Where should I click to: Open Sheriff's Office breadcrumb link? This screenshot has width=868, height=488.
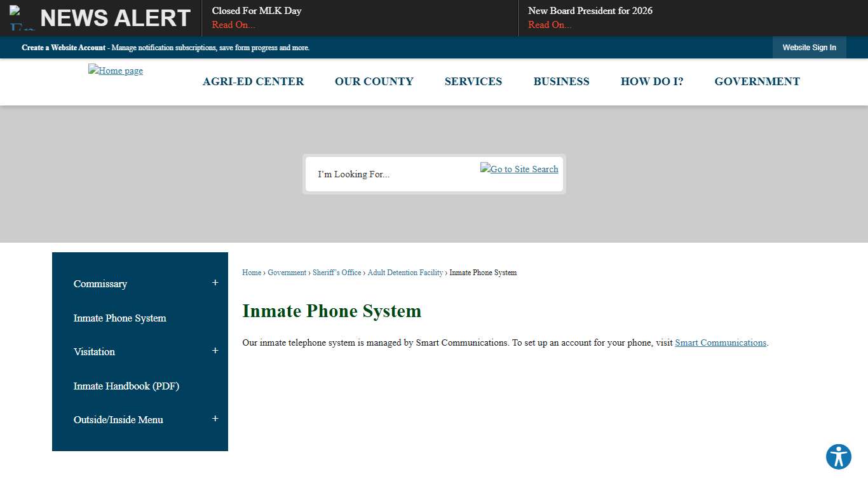point(337,273)
